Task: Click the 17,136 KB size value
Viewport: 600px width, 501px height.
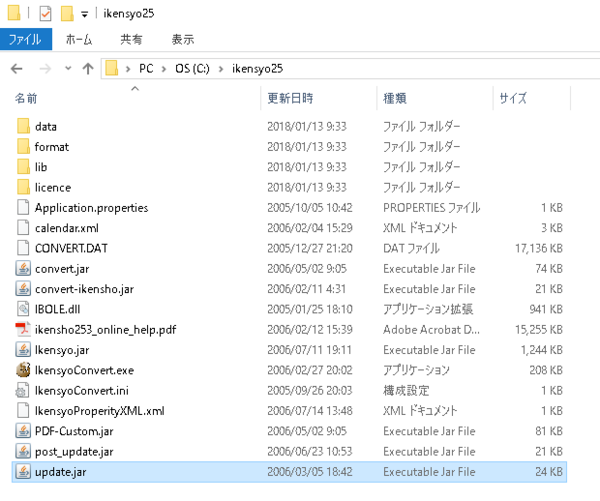Action: [539, 248]
